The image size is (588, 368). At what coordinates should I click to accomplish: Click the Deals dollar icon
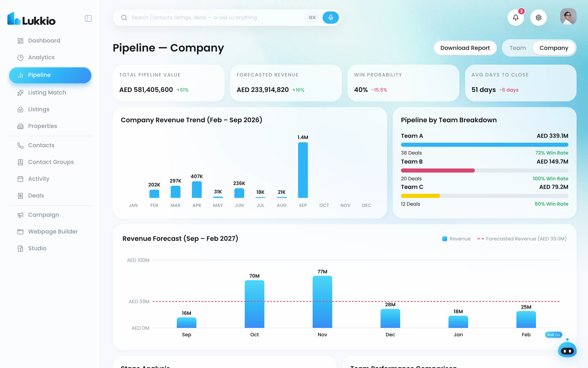[20, 196]
